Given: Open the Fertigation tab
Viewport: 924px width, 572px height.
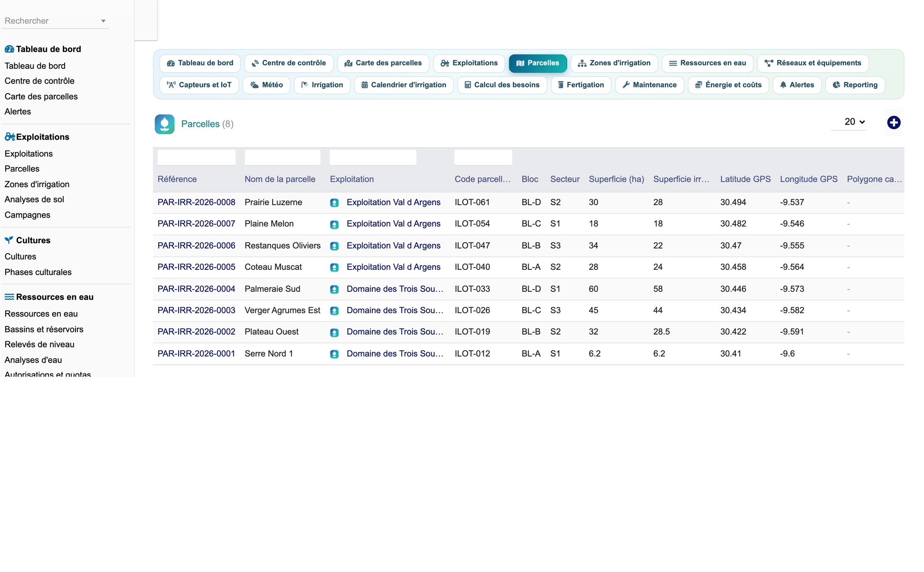Looking at the screenshot, I should 581,85.
